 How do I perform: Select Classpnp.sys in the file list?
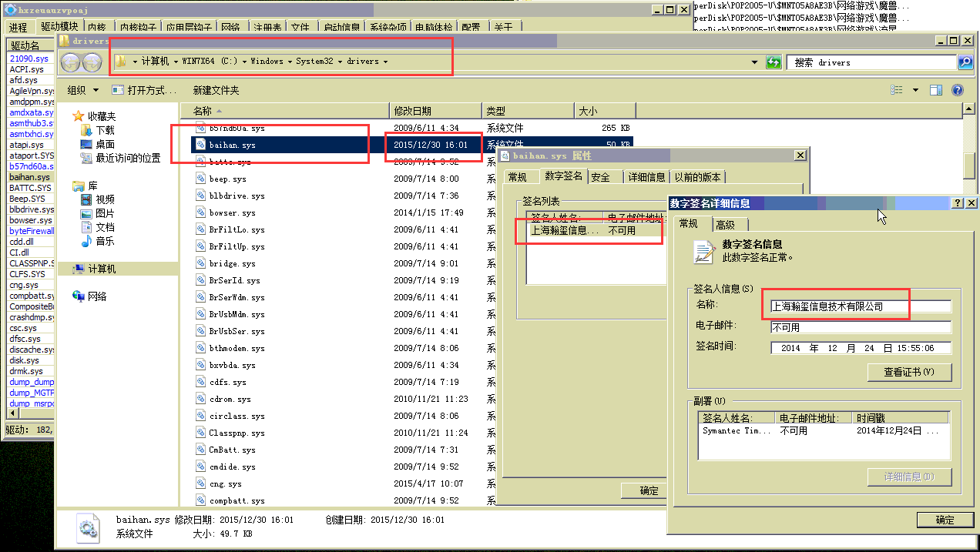237,433
